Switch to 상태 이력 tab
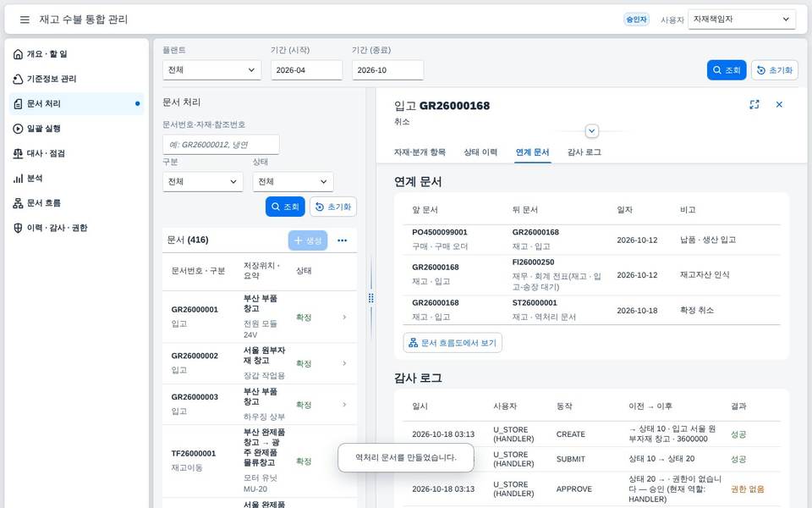 tap(480, 152)
